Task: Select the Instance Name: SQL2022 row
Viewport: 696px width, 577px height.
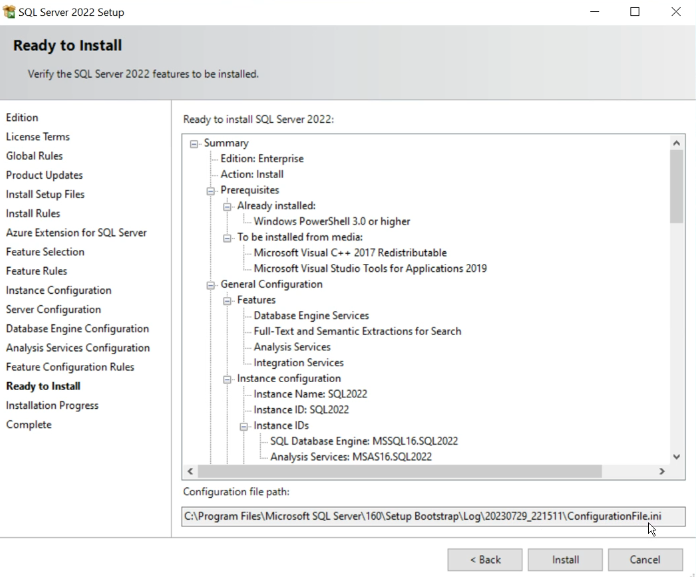Action: click(x=310, y=394)
